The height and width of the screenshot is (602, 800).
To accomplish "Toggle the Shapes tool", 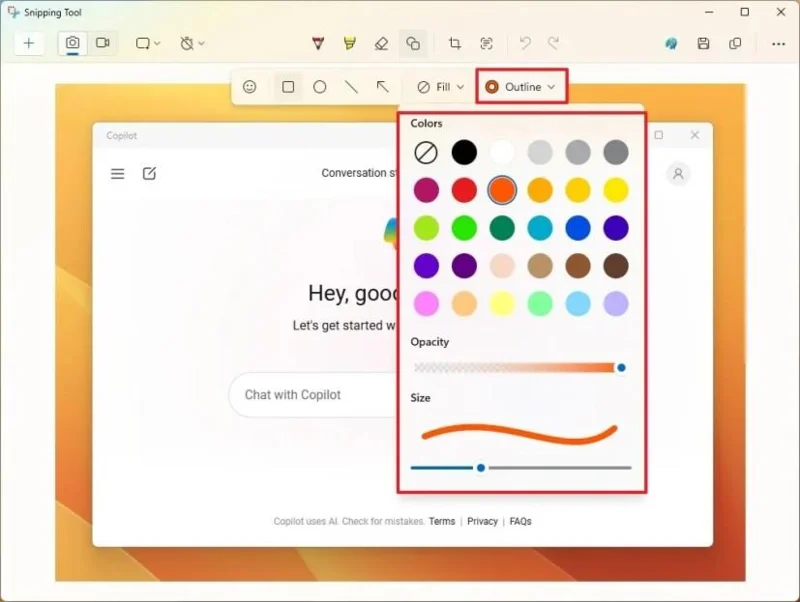I will coord(413,43).
